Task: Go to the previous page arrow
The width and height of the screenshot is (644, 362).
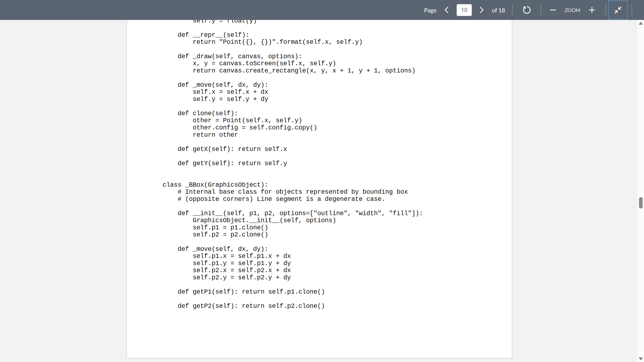Action: 447,10
